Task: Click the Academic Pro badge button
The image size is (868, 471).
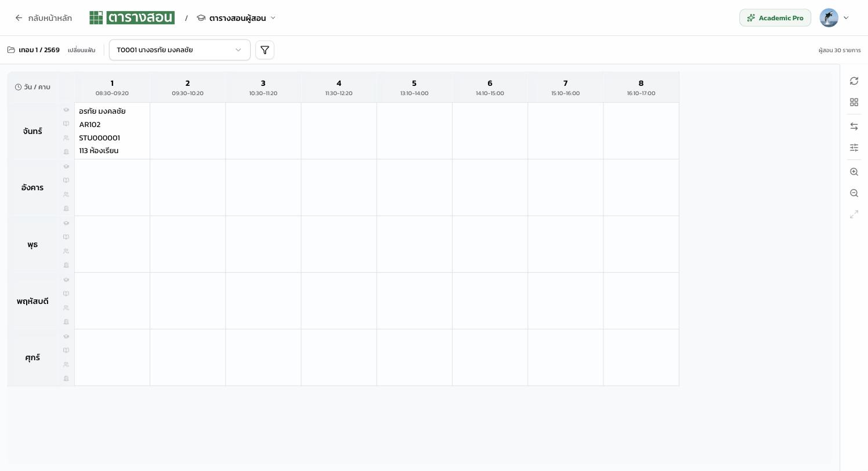Action: (x=775, y=18)
